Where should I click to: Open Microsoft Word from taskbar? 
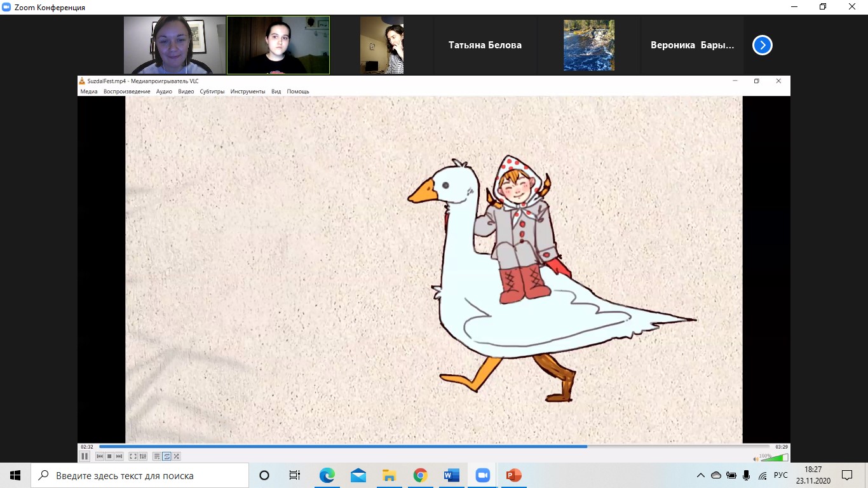point(451,475)
